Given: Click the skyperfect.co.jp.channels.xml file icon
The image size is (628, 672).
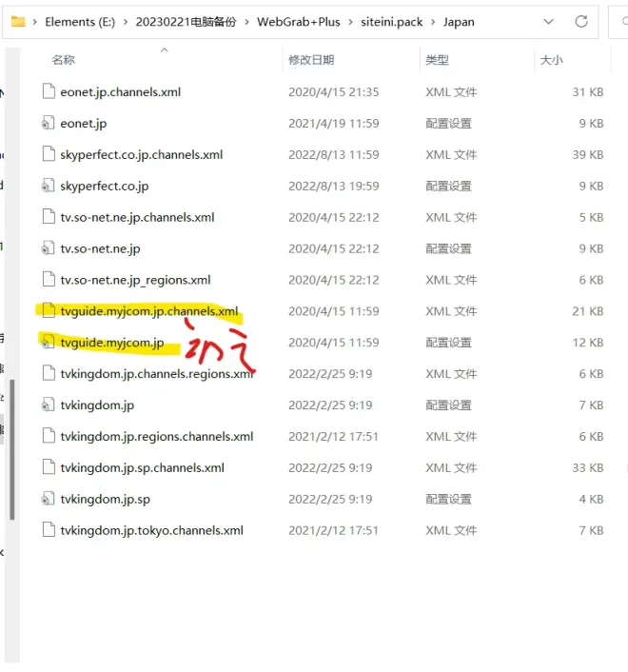Looking at the screenshot, I should point(48,155).
